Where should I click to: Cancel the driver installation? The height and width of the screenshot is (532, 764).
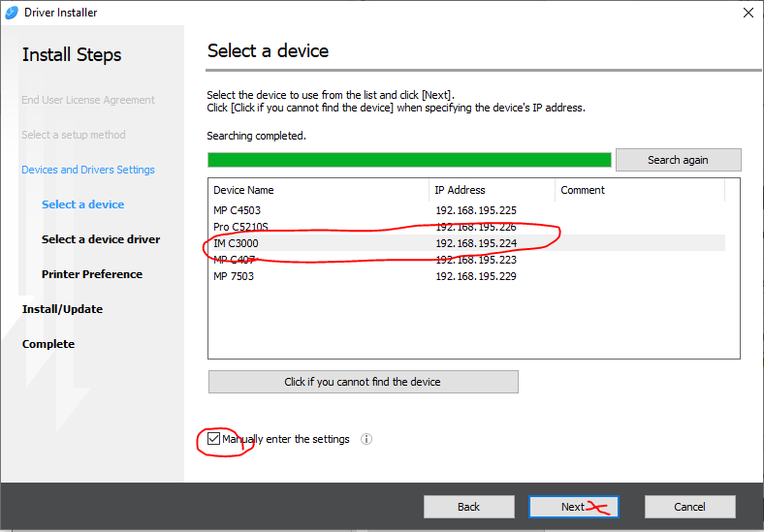[689, 507]
